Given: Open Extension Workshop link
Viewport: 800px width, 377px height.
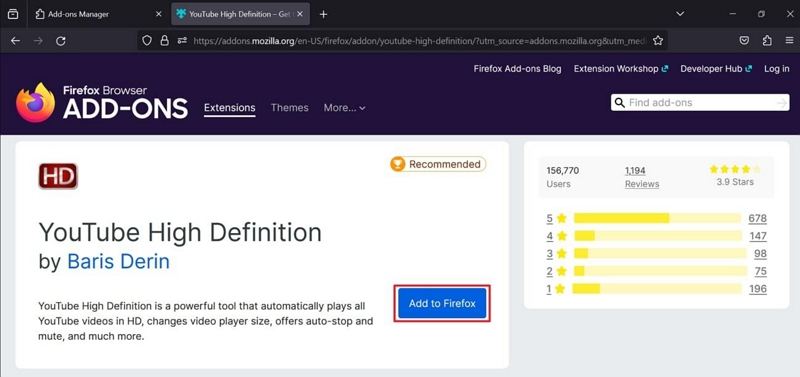Looking at the screenshot, I should point(621,69).
